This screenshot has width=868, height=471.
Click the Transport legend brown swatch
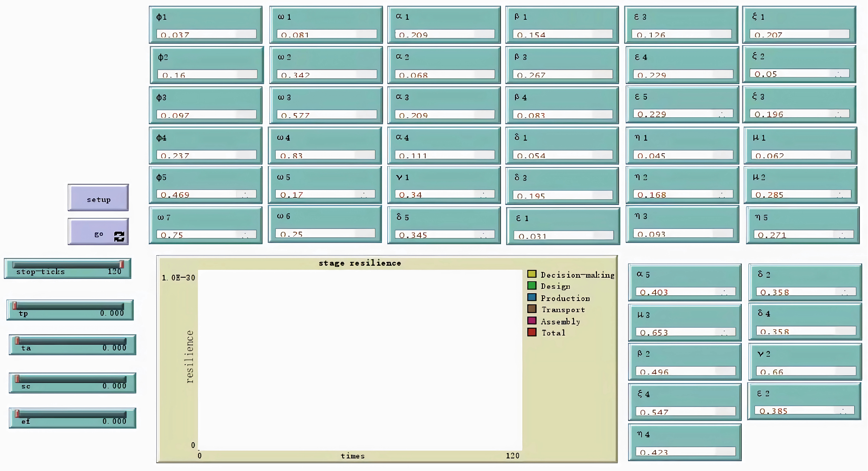pyautogui.click(x=532, y=309)
